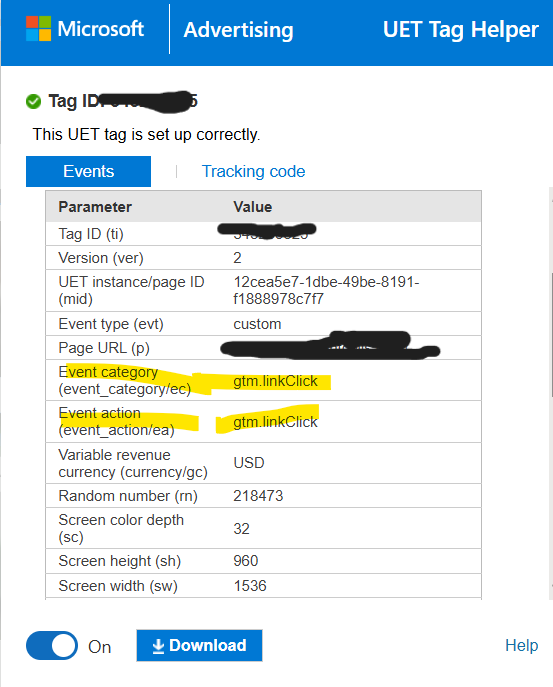This screenshot has height=687, width=553.
Task: Click the screen width value 1536
Action: 250,586
